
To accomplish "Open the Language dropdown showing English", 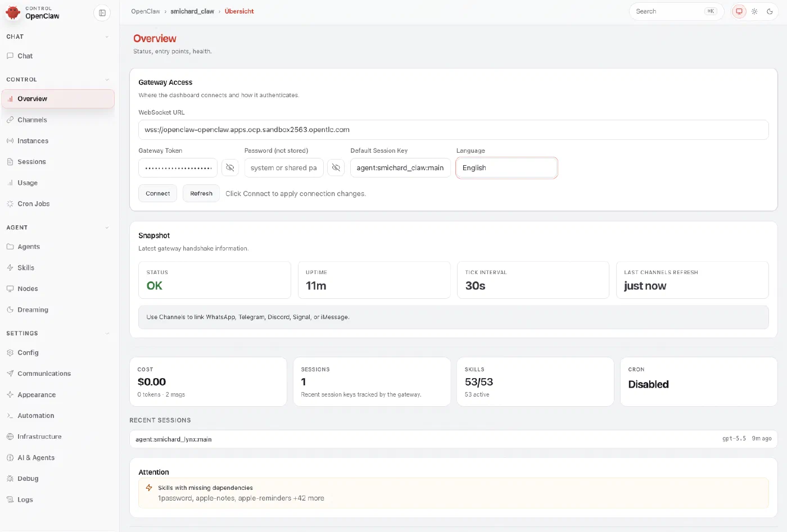I will coord(506,168).
